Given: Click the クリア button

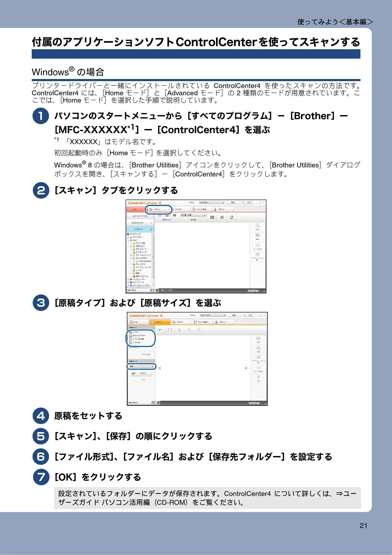Looking at the screenshot, I should (143, 380).
